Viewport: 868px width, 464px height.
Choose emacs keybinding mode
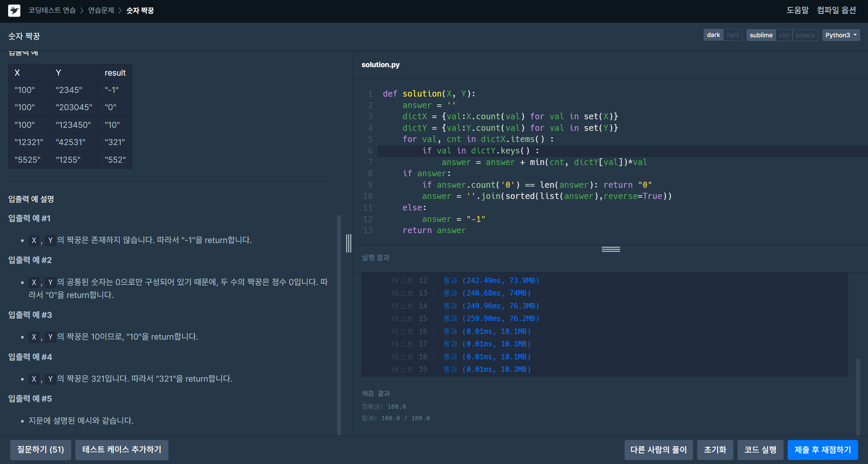805,35
